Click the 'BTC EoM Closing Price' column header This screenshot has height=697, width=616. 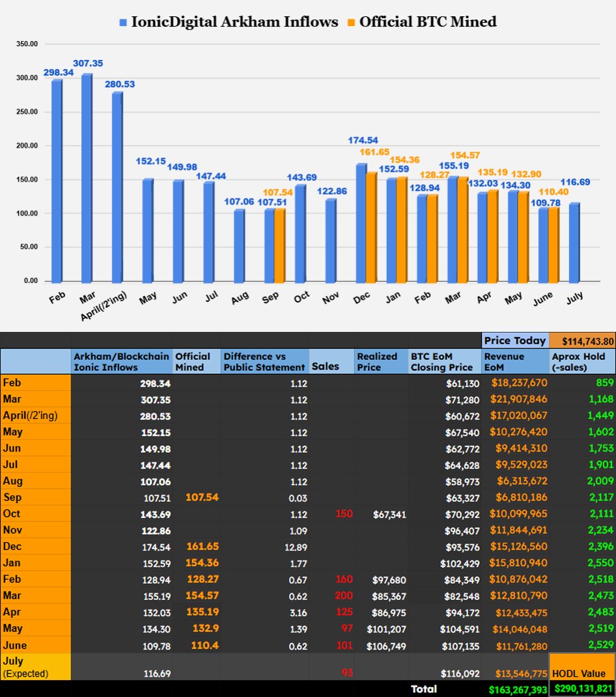pos(444,361)
